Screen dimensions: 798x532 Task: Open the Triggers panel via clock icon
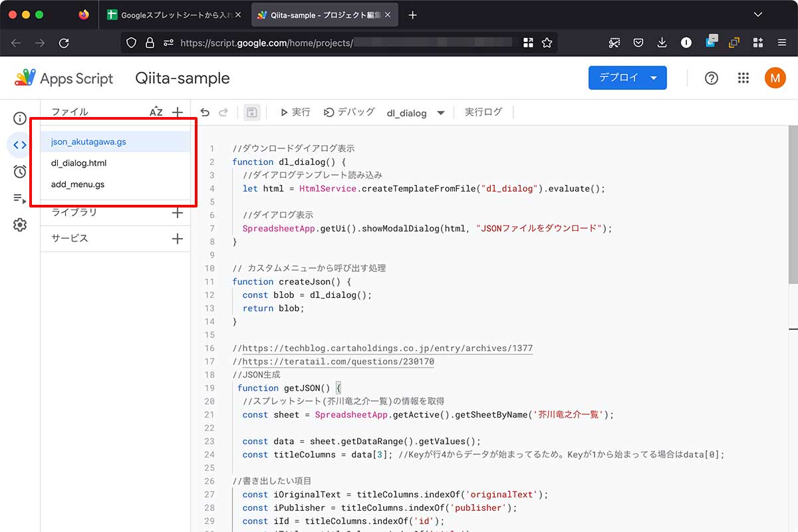pyautogui.click(x=19, y=171)
